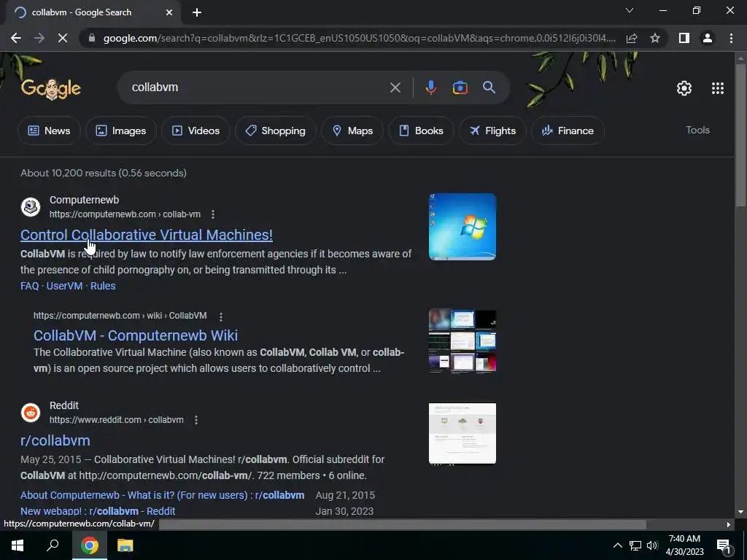Open a new browser tab

coord(197,13)
